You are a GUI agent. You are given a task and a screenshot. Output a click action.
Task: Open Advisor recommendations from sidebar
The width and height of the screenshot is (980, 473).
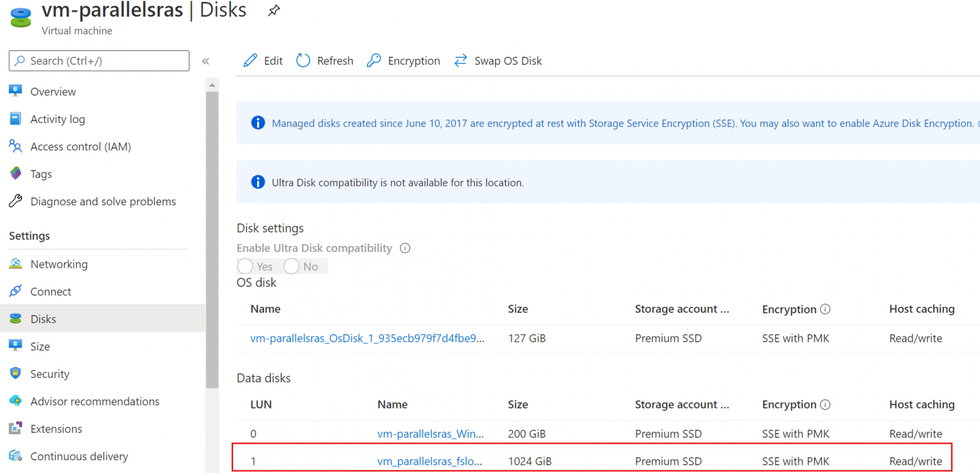coord(94,401)
